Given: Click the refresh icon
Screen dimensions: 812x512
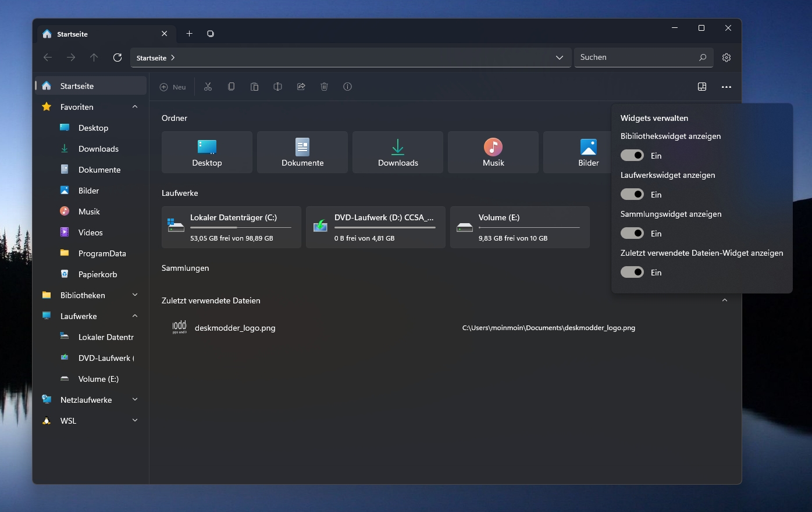Looking at the screenshot, I should (117, 58).
